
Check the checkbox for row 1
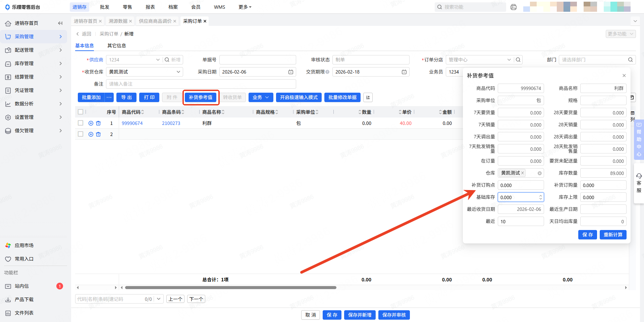(80, 123)
